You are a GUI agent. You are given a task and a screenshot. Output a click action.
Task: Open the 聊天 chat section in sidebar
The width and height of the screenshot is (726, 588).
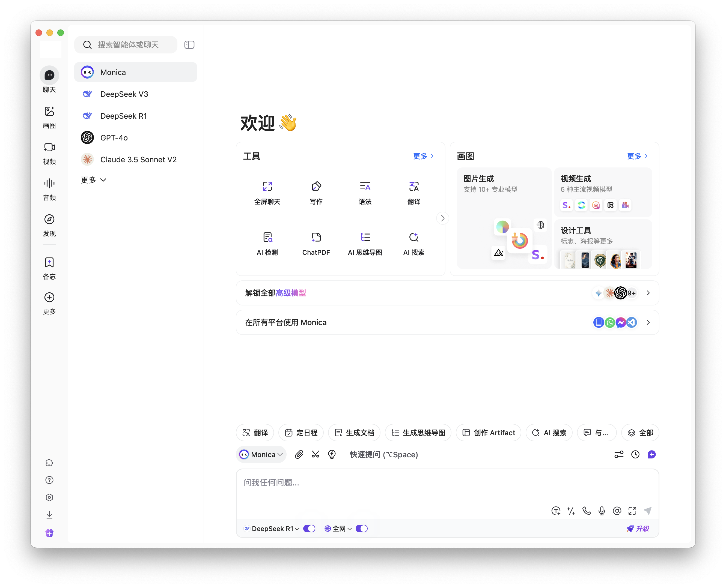click(x=49, y=80)
